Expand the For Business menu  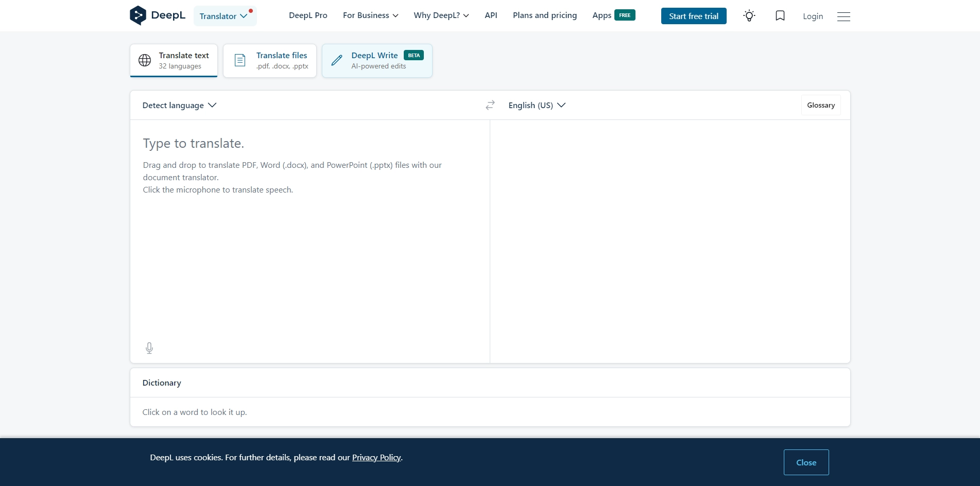pyautogui.click(x=370, y=15)
